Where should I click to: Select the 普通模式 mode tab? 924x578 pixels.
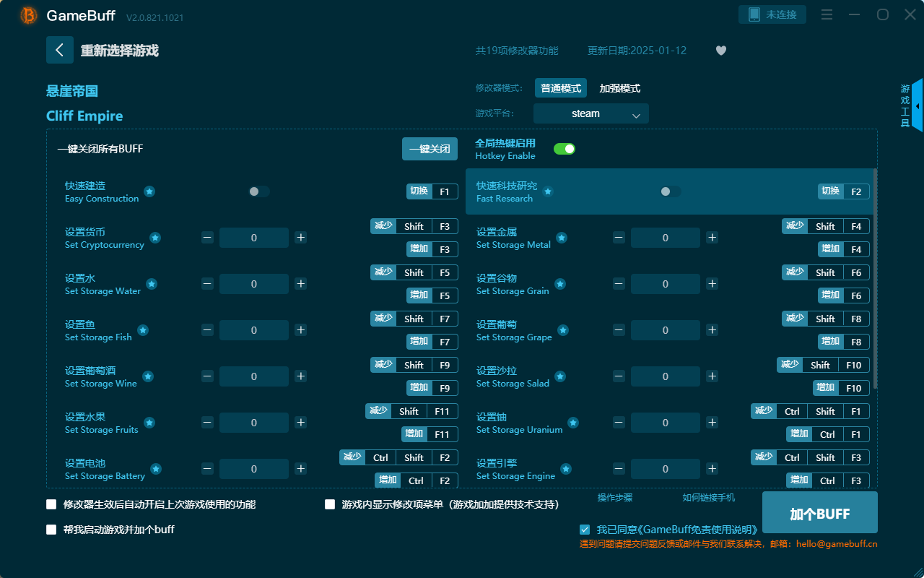coord(561,87)
